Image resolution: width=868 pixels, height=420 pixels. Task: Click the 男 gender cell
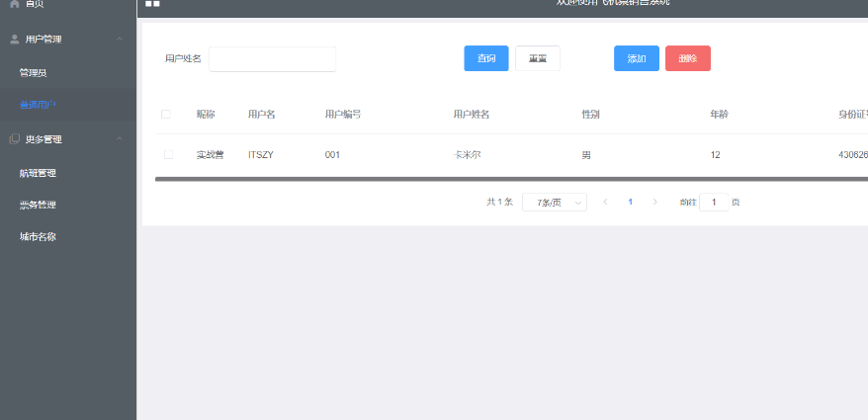pyautogui.click(x=586, y=155)
